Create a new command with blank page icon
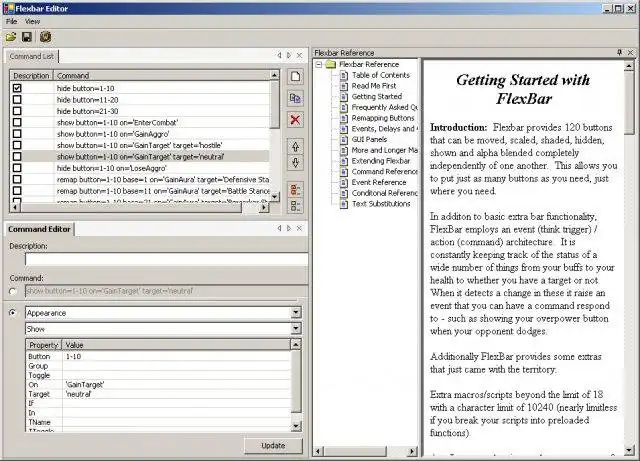 (x=295, y=76)
